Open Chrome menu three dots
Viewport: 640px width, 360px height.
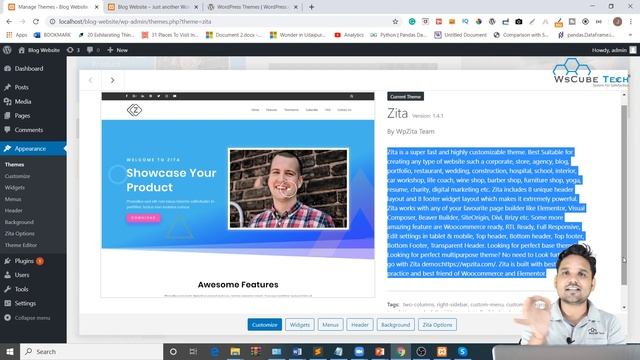[631, 22]
